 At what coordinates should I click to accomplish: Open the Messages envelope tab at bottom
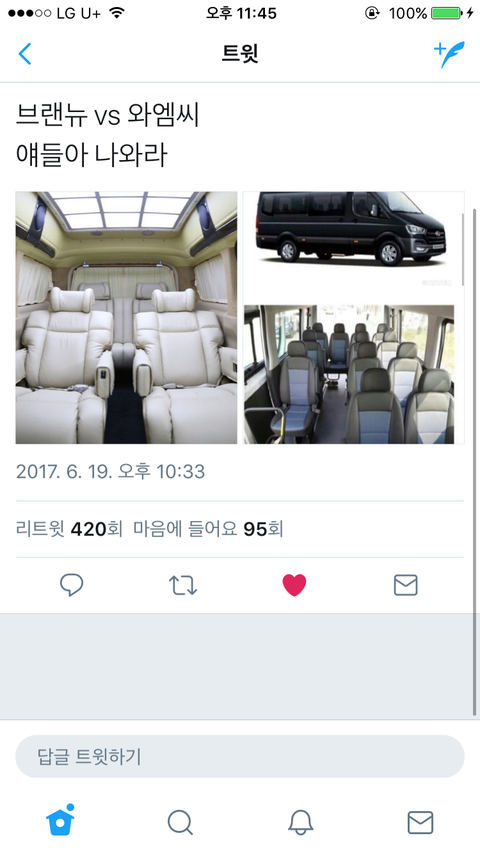pyautogui.click(x=421, y=822)
